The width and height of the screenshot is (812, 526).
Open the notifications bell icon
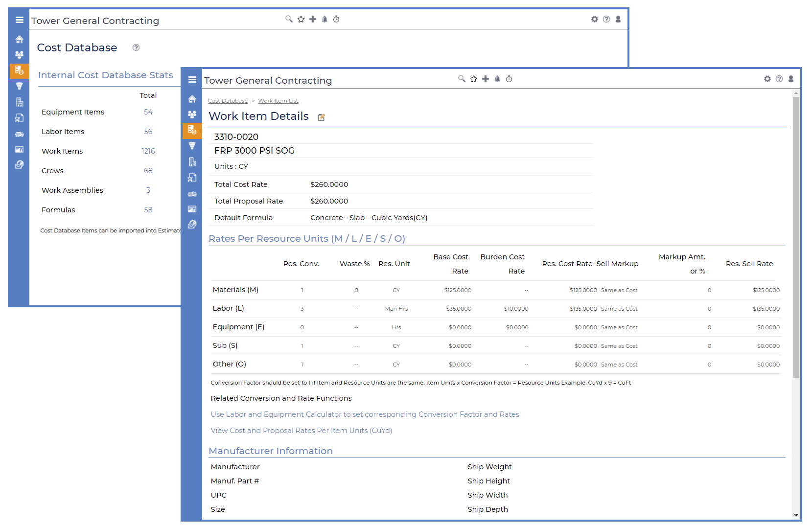[497, 78]
